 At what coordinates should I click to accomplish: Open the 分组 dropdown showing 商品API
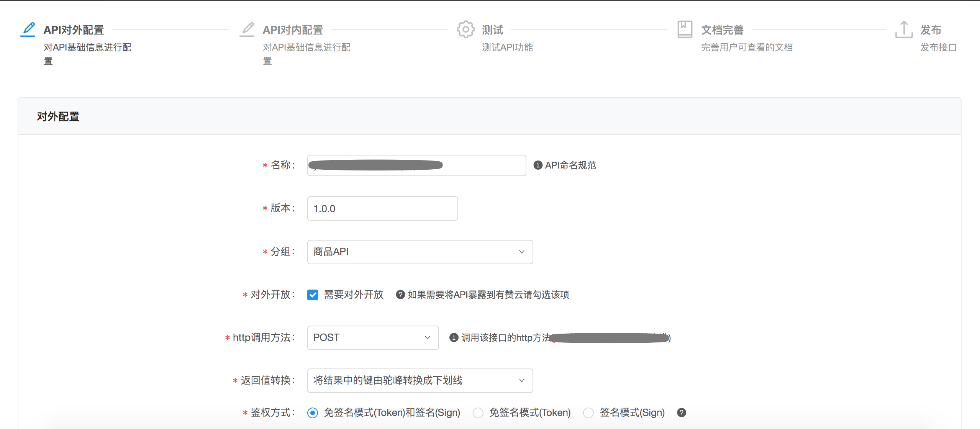tap(420, 252)
